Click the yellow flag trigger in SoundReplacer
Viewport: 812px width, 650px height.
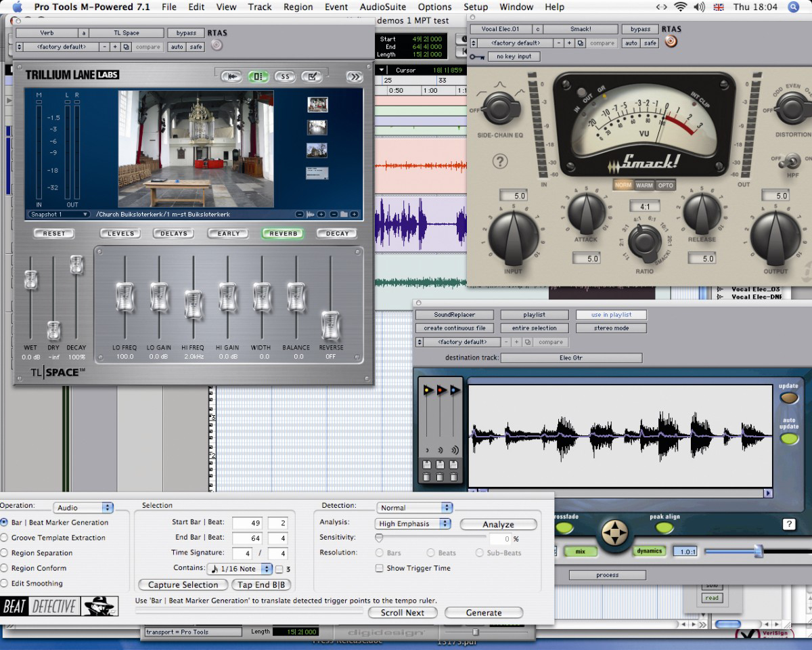(428, 391)
